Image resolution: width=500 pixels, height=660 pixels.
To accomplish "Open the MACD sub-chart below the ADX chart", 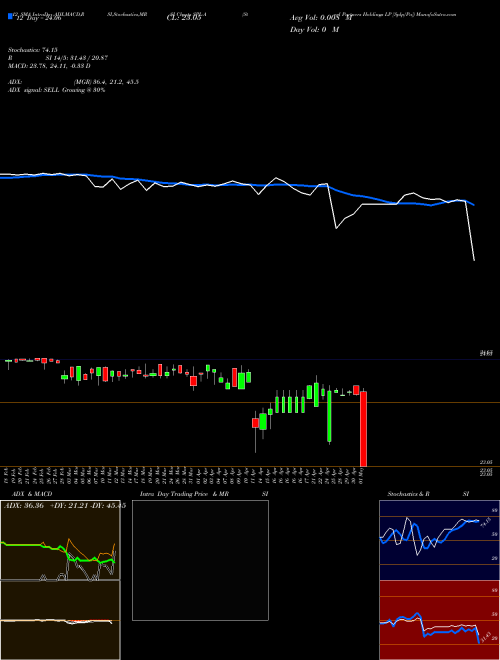I will point(60,620).
